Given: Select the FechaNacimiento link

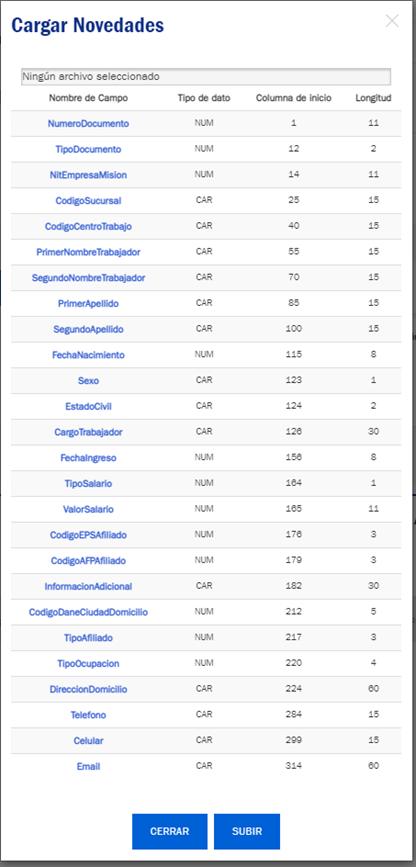Looking at the screenshot, I should click(89, 355).
